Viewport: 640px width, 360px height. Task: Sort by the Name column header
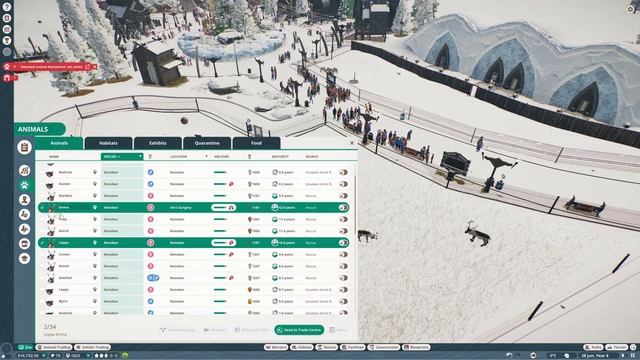coord(54,156)
